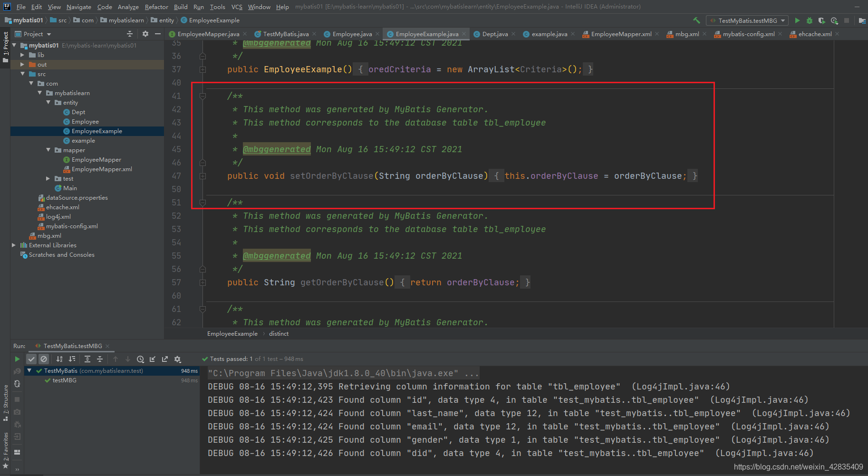
Task: Click EmployeeExample breadcrumb at editor bottom
Action: click(x=232, y=334)
